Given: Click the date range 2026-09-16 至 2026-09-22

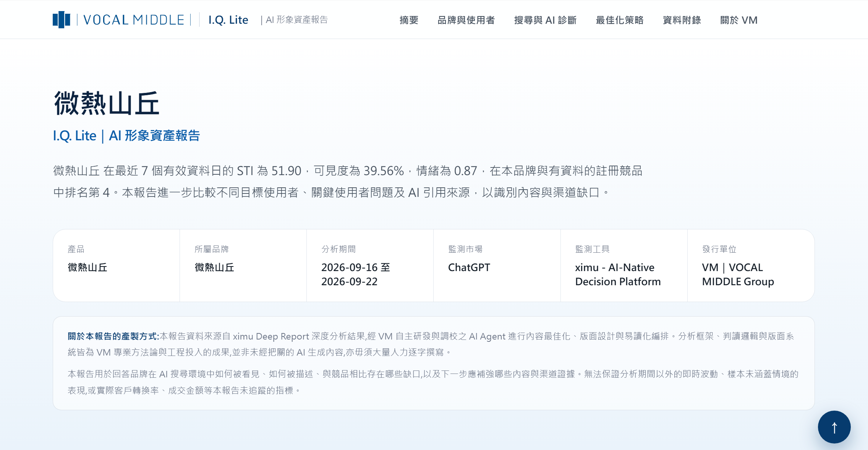Looking at the screenshot, I should coord(356,275).
